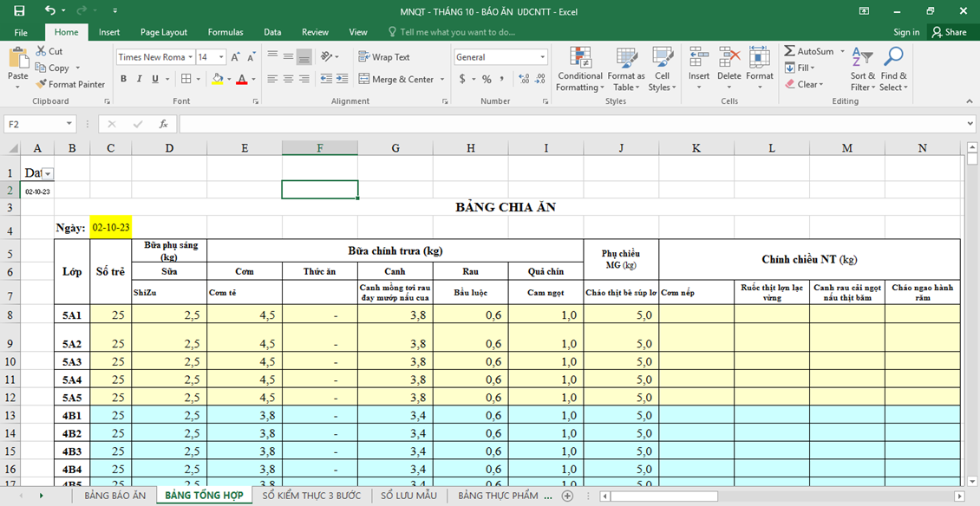Click the Increase Font Size icon
The height and width of the screenshot is (506, 980).
click(235, 57)
